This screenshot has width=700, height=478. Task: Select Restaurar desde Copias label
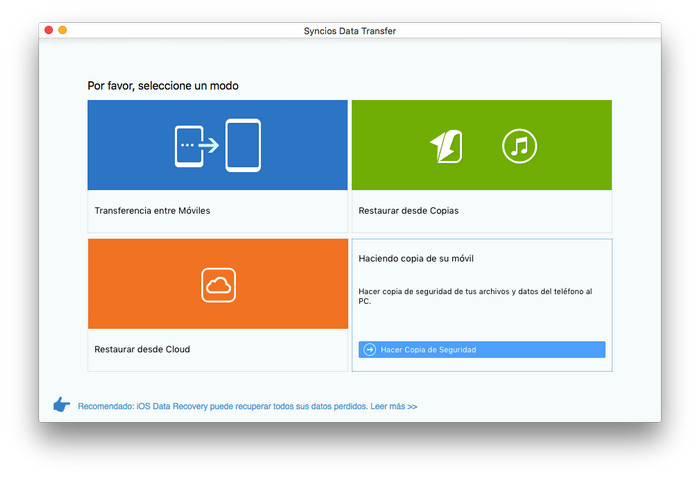tap(408, 211)
